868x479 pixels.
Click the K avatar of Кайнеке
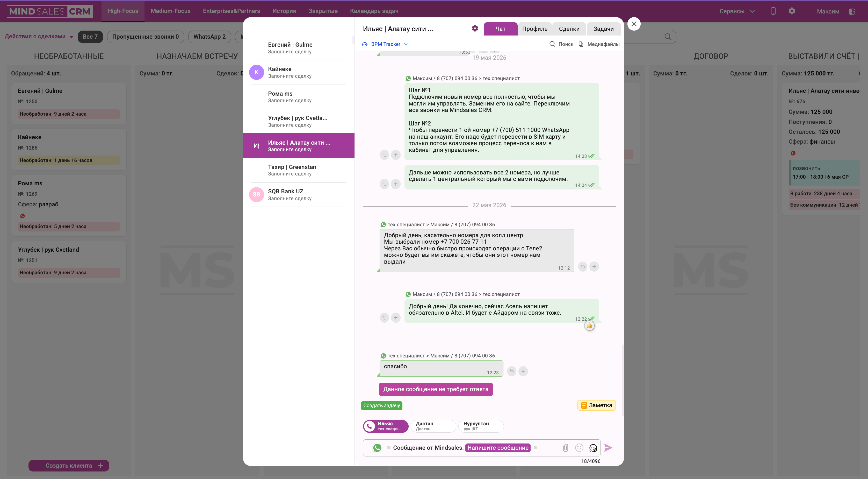pos(256,72)
